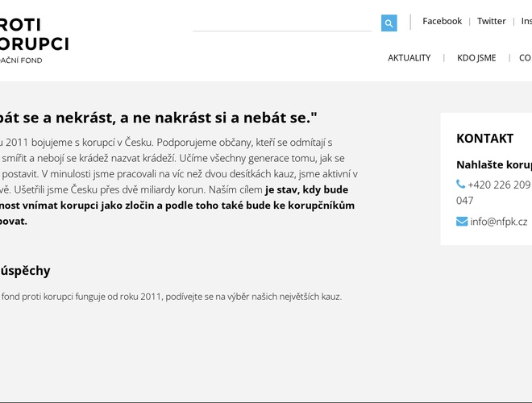The image size is (532, 403).
Task: Open the Instagram link after Twitter
Action: click(x=526, y=21)
